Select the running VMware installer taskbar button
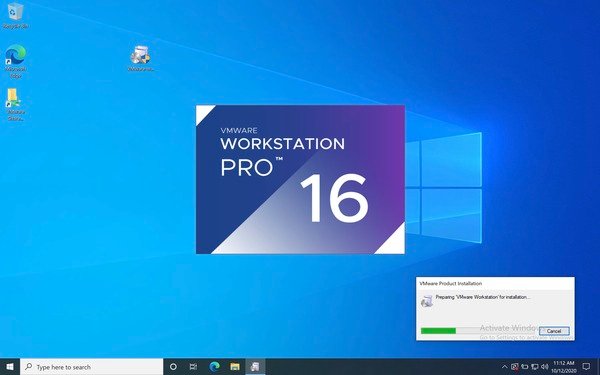 pos(255,367)
